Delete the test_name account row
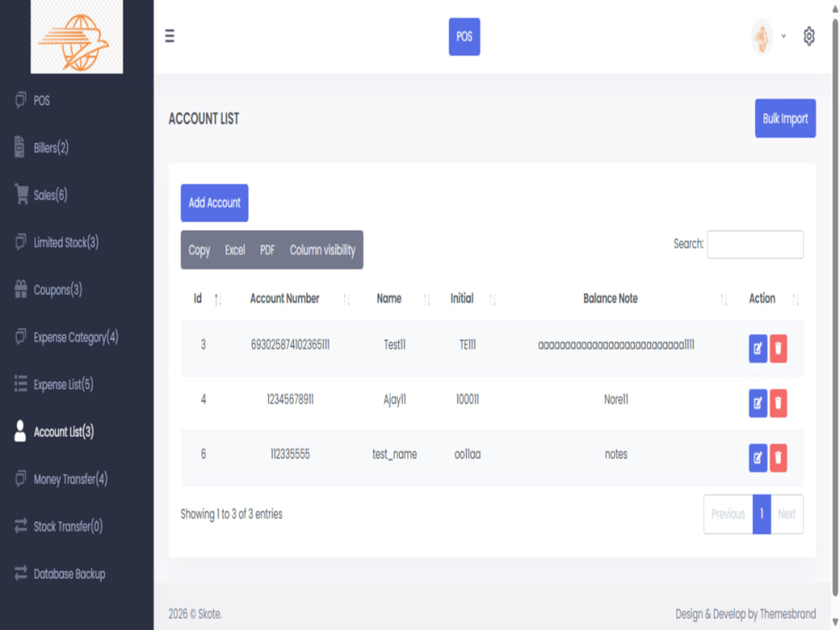The image size is (840, 630). tap(778, 458)
